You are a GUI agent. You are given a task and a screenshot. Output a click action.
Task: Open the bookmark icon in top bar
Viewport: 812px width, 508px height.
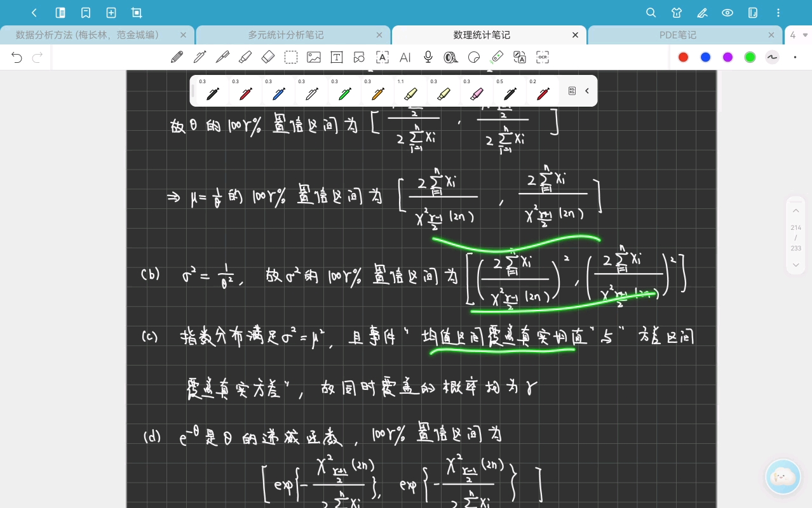coord(86,13)
